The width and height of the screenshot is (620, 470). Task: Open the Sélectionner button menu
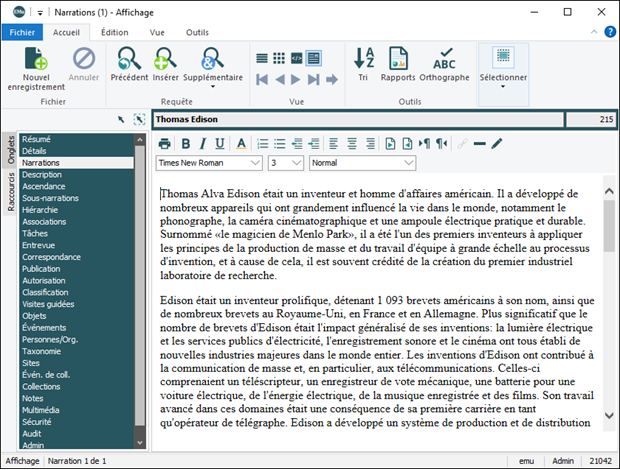click(503, 66)
